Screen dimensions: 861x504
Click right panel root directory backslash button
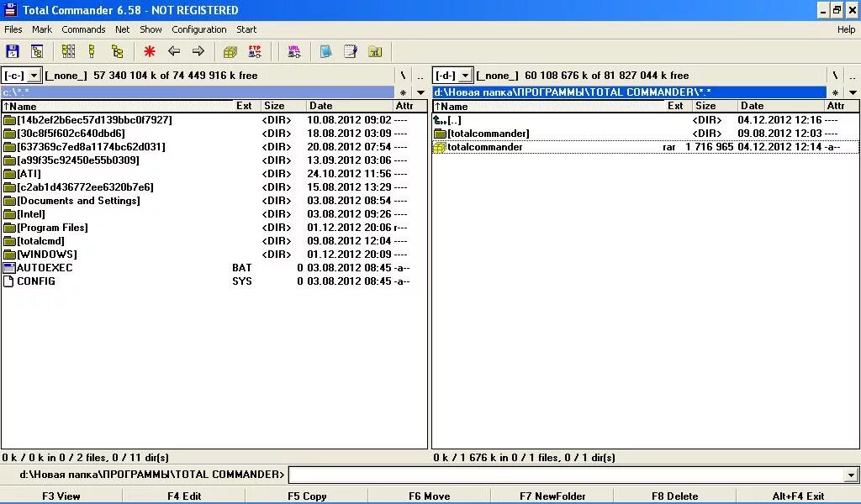[835, 75]
